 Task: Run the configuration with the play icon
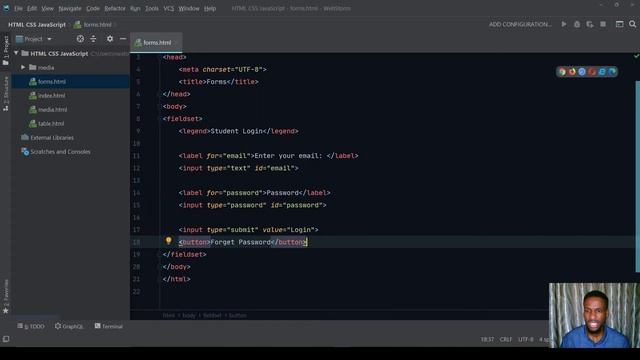[564, 24]
